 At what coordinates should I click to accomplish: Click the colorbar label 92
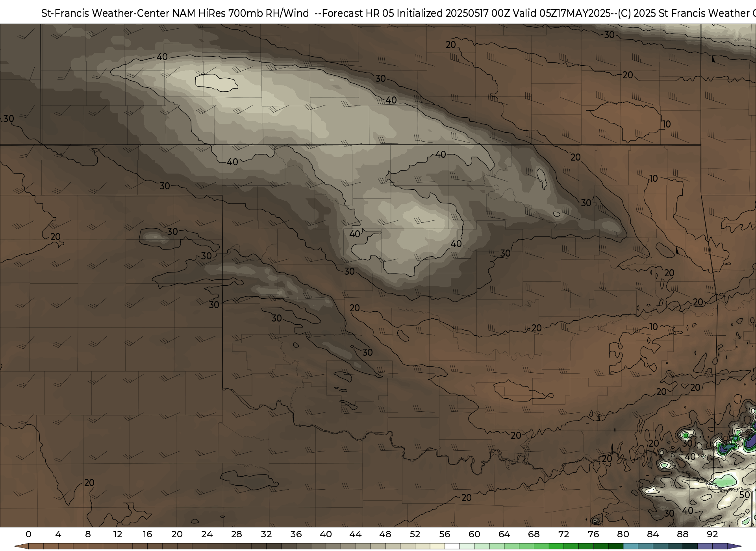tap(712, 534)
